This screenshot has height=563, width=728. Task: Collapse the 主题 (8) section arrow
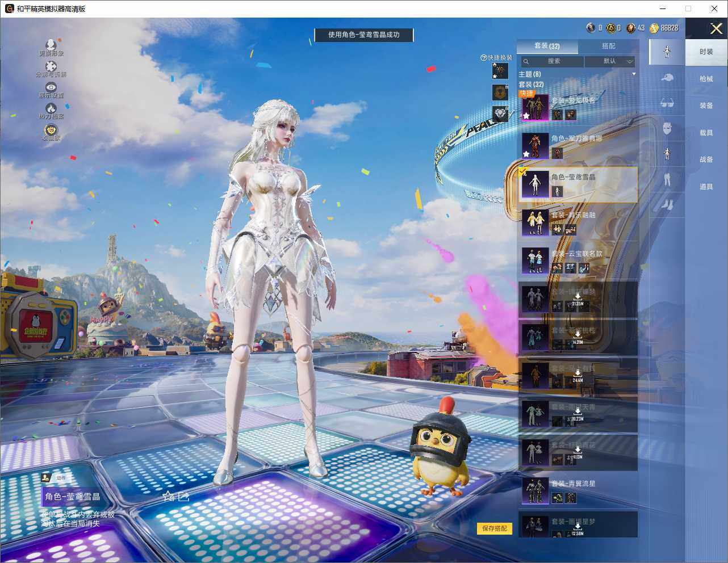tap(634, 74)
